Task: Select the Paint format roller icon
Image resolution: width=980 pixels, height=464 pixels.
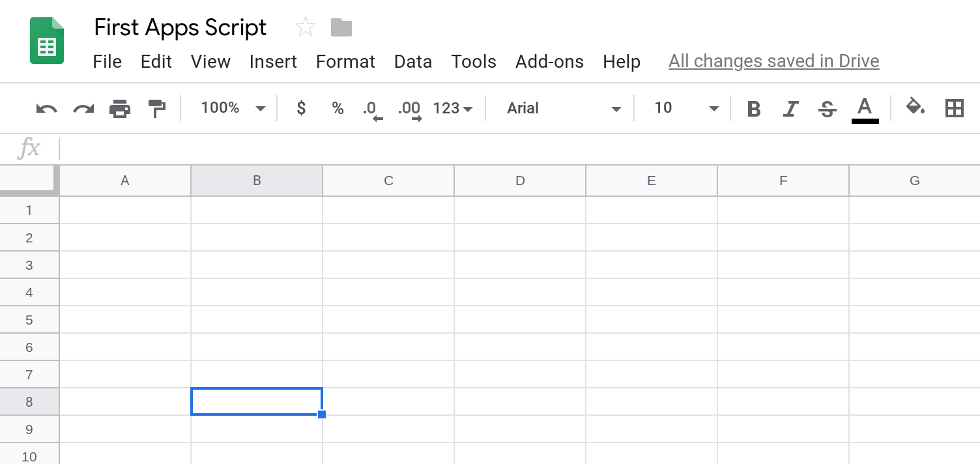Action: tap(156, 108)
